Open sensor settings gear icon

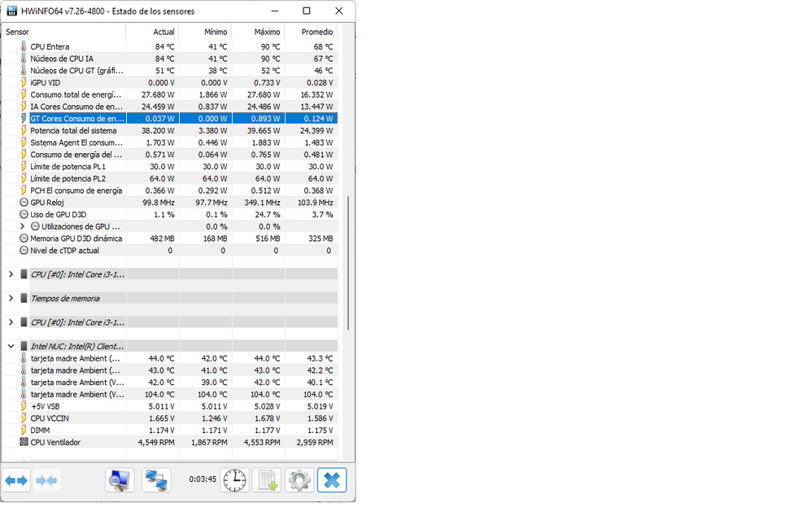coord(299,480)
